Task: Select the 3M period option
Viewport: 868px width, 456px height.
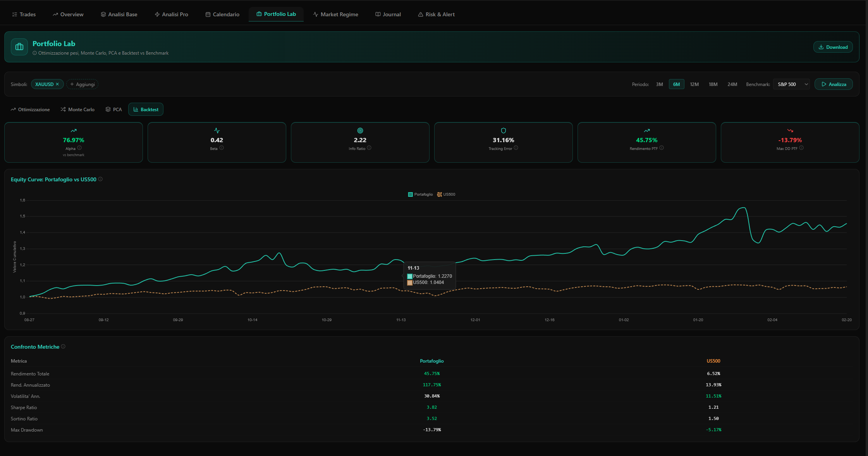Action: [x=659, y=84]
